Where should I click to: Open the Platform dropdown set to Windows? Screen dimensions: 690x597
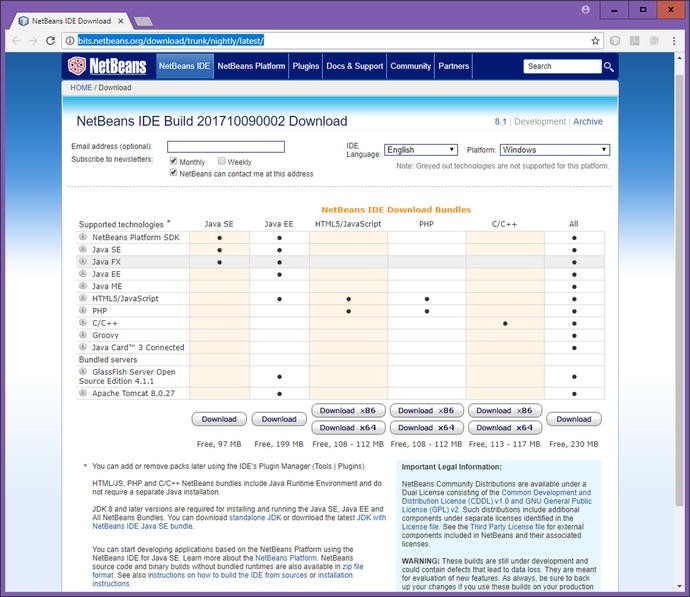click(555, 150)
